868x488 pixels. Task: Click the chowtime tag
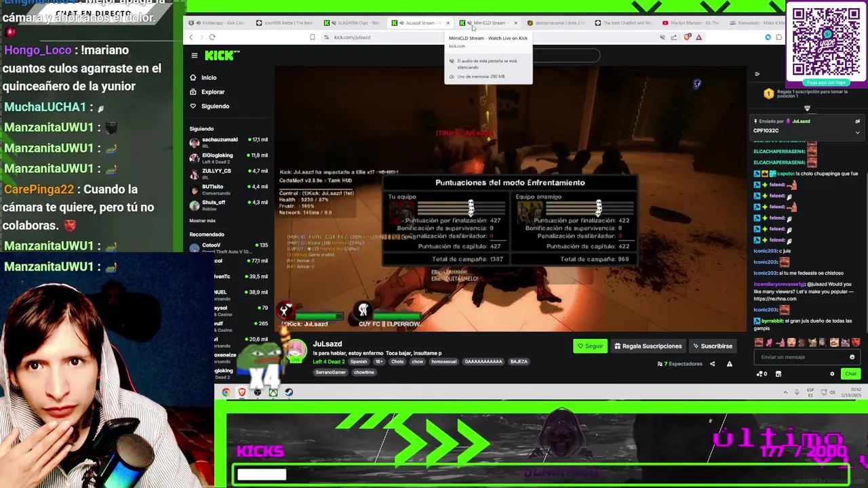364,372
